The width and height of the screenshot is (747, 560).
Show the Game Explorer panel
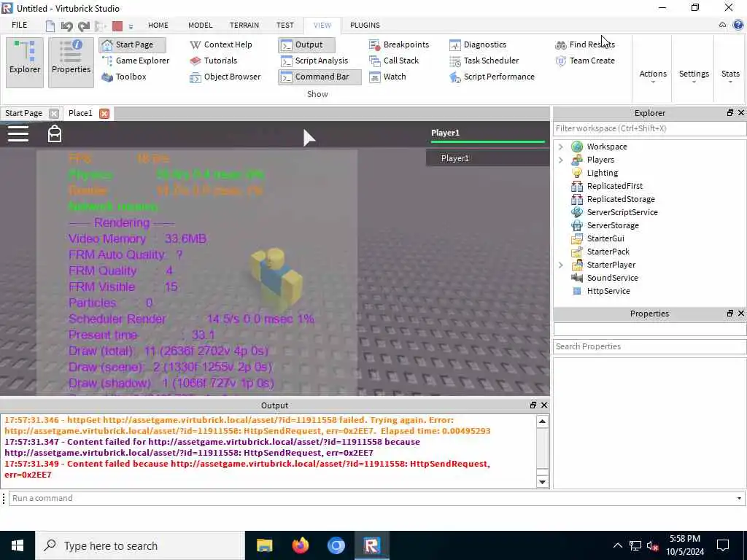pos(135,61)
